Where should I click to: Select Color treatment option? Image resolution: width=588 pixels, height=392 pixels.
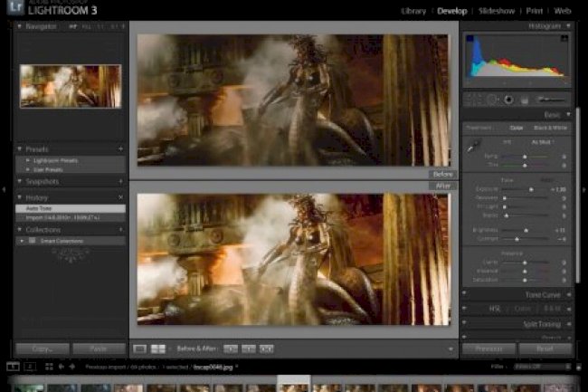pos(517,128)
